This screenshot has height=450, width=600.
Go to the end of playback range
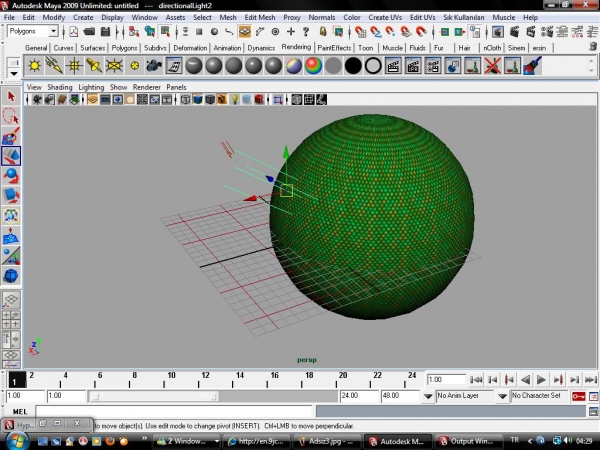click(591, 380)
